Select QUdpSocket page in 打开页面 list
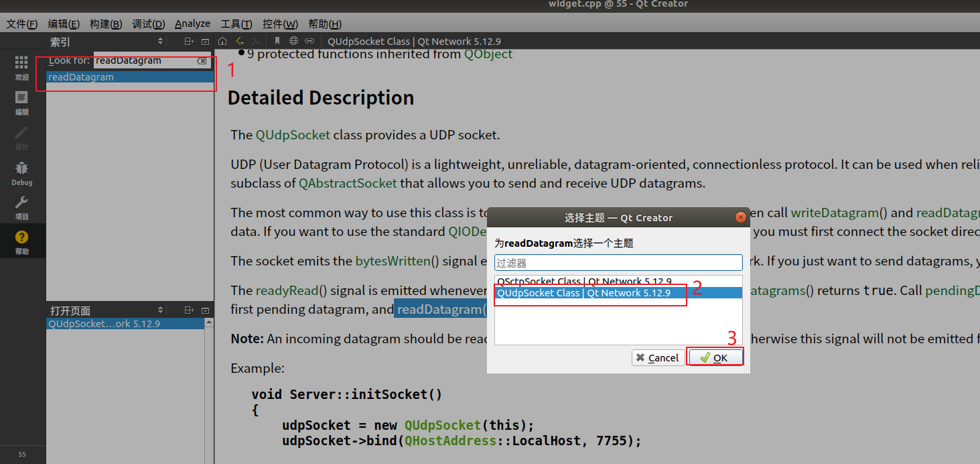The image size is (980, 464). pyautogui.click(x=125, y=324)
